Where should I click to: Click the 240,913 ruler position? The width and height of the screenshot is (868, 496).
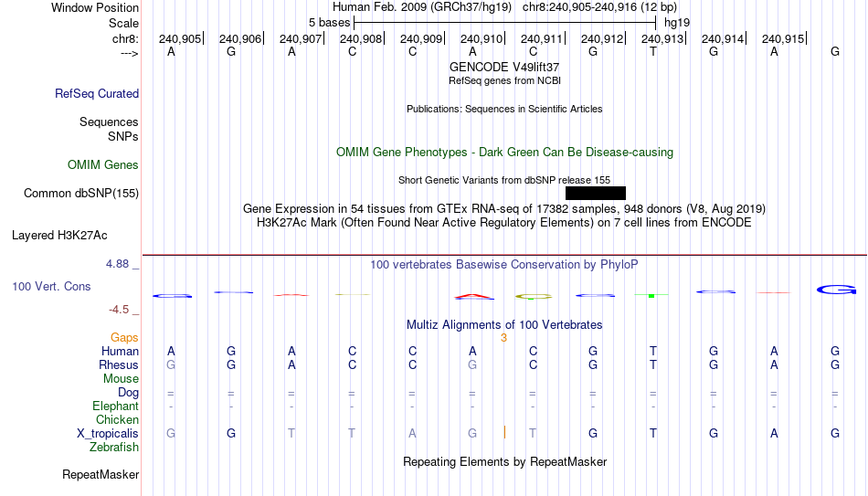662,38
